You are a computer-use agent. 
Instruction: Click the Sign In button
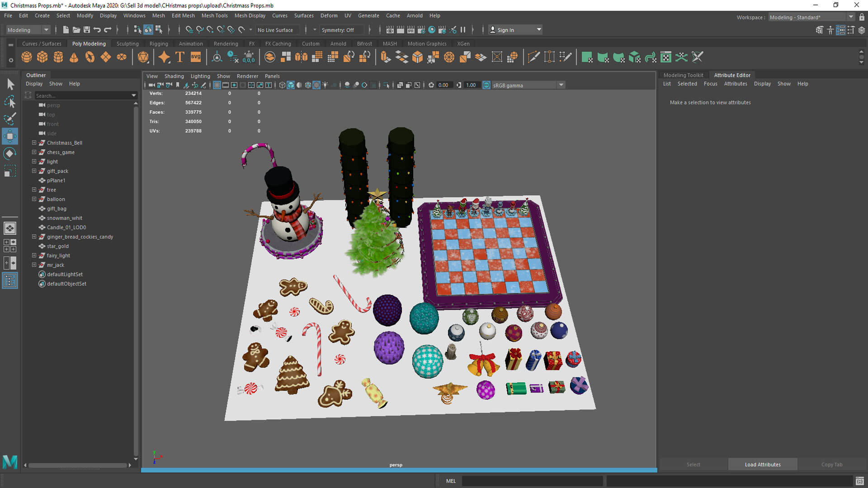click(x=515, y=30)
